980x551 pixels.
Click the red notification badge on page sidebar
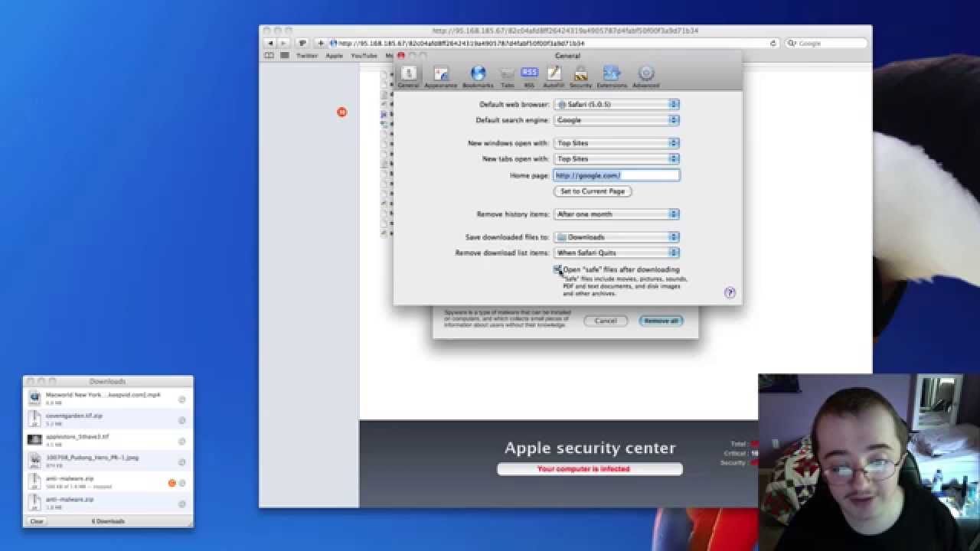click(341, 112)
